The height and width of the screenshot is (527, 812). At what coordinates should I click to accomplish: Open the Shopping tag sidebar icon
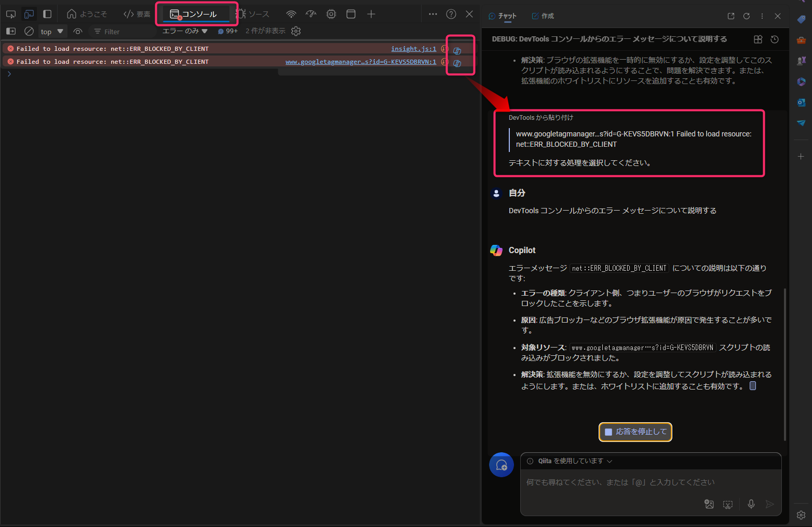tap(801, 19)
